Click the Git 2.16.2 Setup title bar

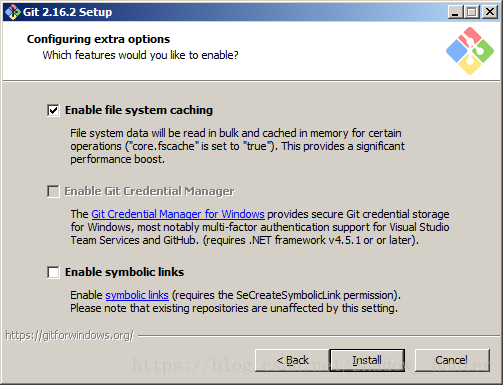(x=233, y=12)
